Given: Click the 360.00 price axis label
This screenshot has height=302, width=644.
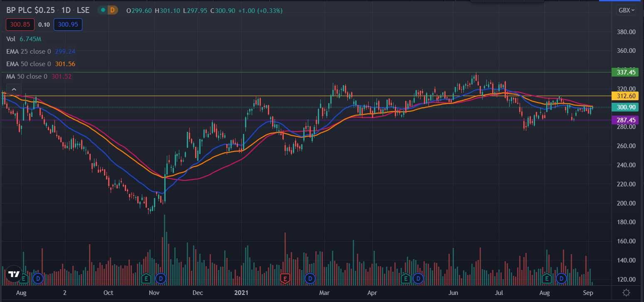Looking at the screenshot, I should click(x=627, y=51).
